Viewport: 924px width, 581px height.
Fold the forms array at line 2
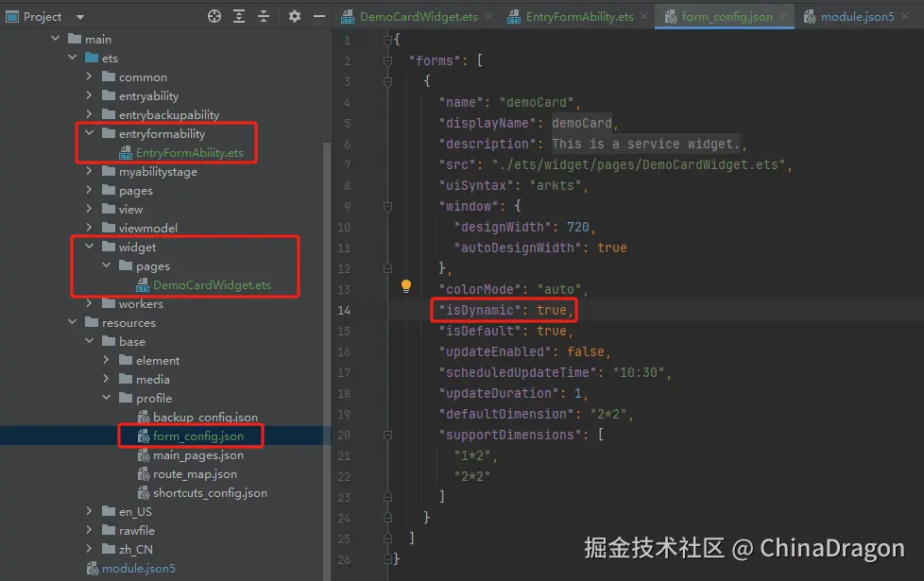click(387, 60)
